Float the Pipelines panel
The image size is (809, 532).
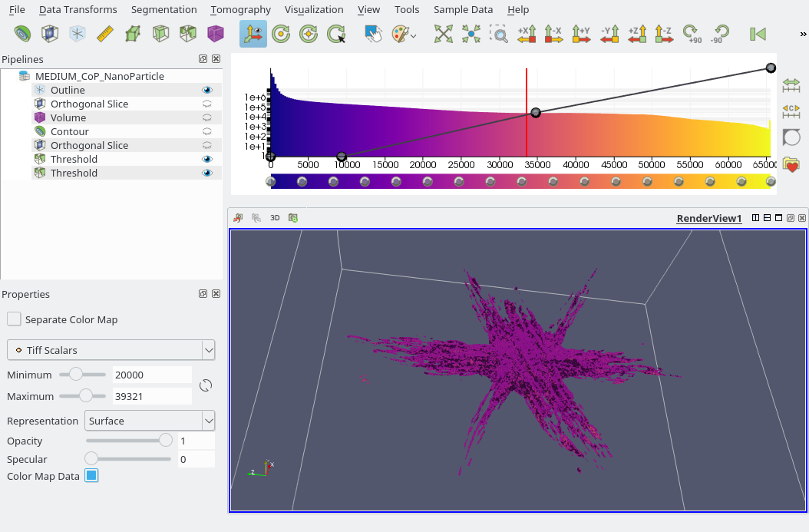pyautogui.click(x=203, y=59)
